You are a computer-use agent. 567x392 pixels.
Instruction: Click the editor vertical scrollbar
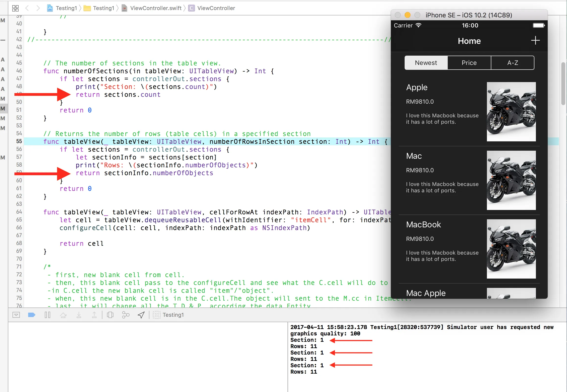[563, 84]
